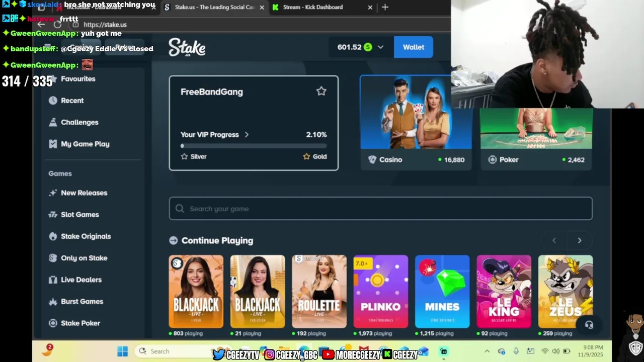Close the Stake.us browser tab
This screenshot has height=362, width=644.
click(262, 8)
